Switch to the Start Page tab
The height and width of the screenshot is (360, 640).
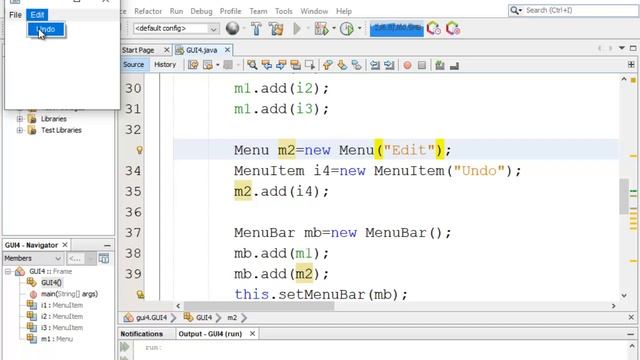click(138, 50)
